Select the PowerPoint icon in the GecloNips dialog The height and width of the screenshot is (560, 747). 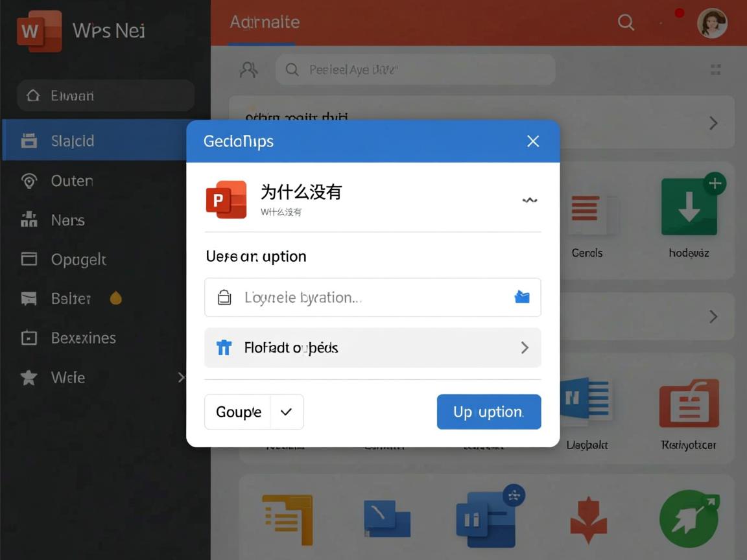pos(226,200)
